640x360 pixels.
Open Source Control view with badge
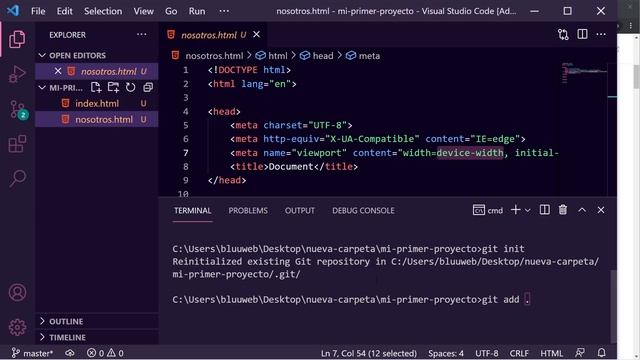(x=18, y=109)
